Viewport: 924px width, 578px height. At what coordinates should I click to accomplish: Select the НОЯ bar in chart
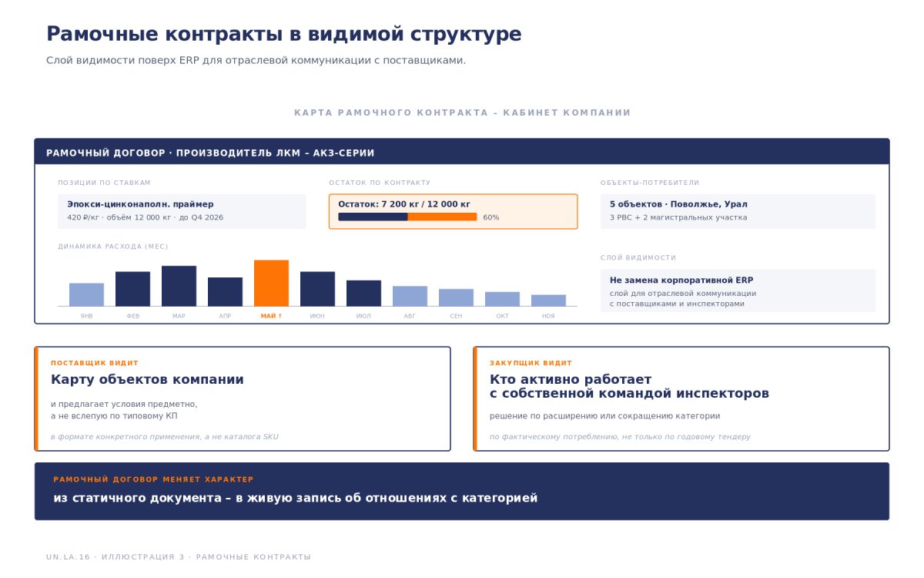[548, 301]
